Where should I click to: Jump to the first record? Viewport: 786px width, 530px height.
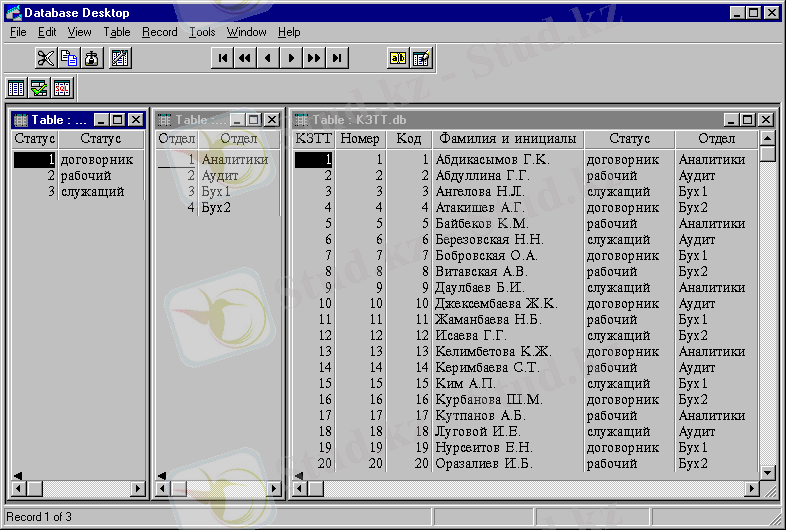(x=222, y=58)
